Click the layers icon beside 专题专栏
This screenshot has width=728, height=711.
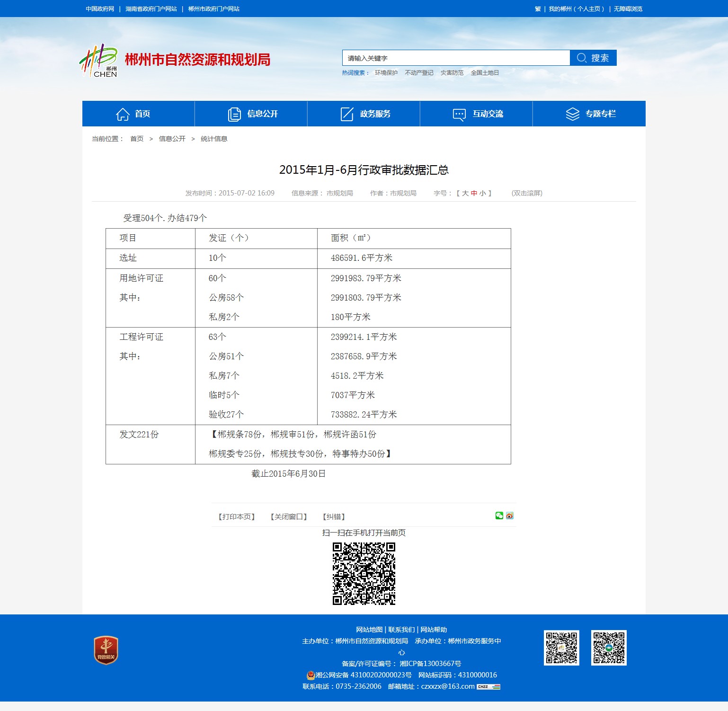(572, 114)
